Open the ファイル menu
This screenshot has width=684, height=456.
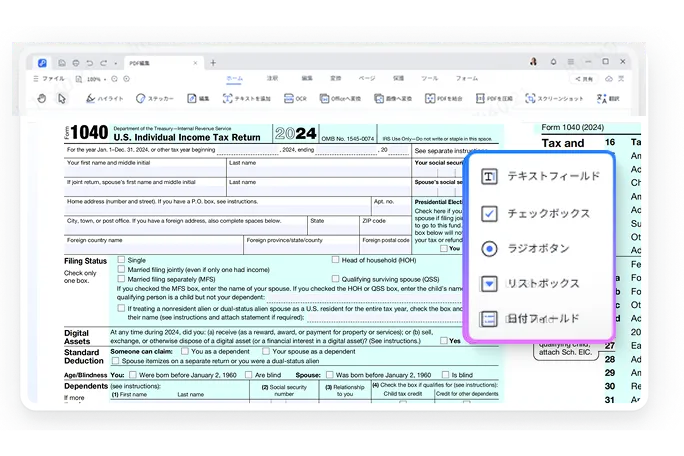pyautogui.click(x=49, y=79)
